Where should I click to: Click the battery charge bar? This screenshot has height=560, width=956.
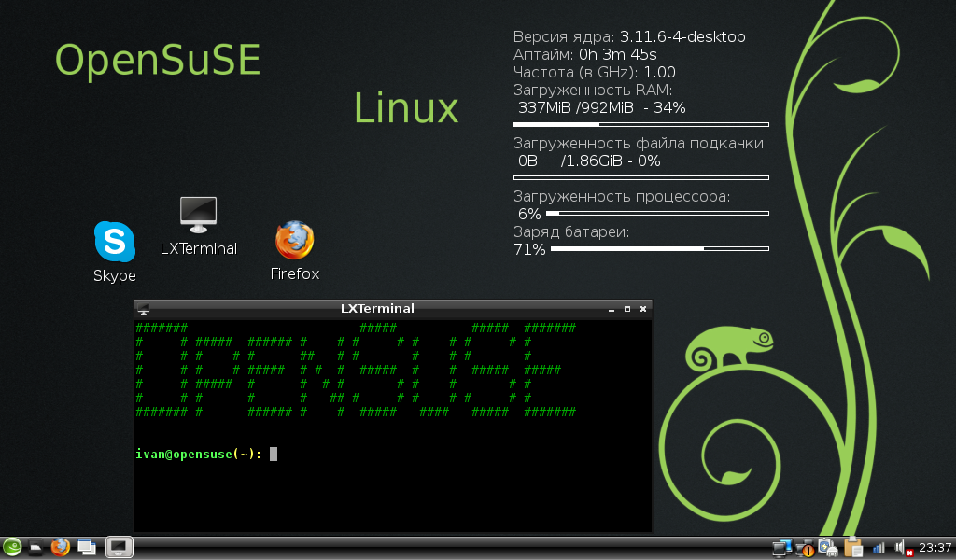pos(660,248)
